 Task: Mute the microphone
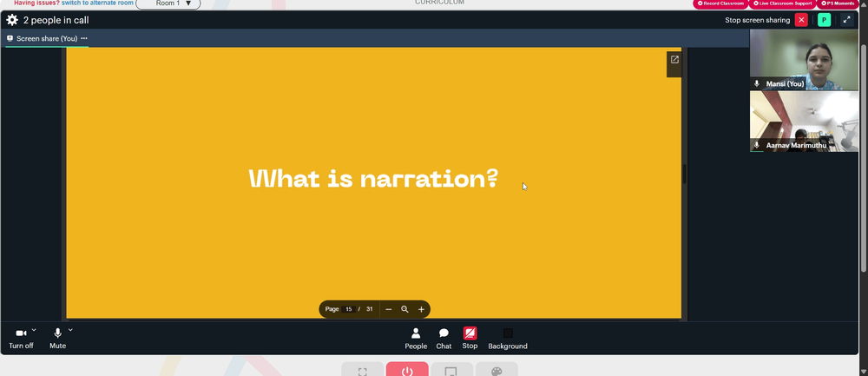[57, 339]
